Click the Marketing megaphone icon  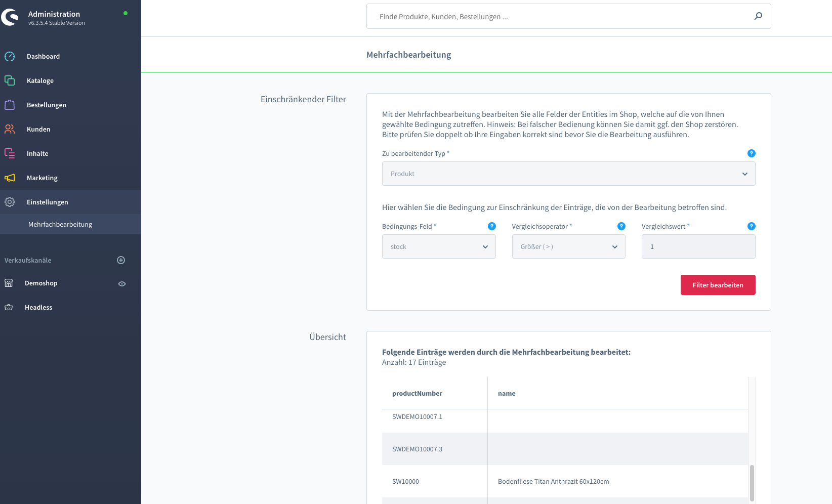(10, 178)
